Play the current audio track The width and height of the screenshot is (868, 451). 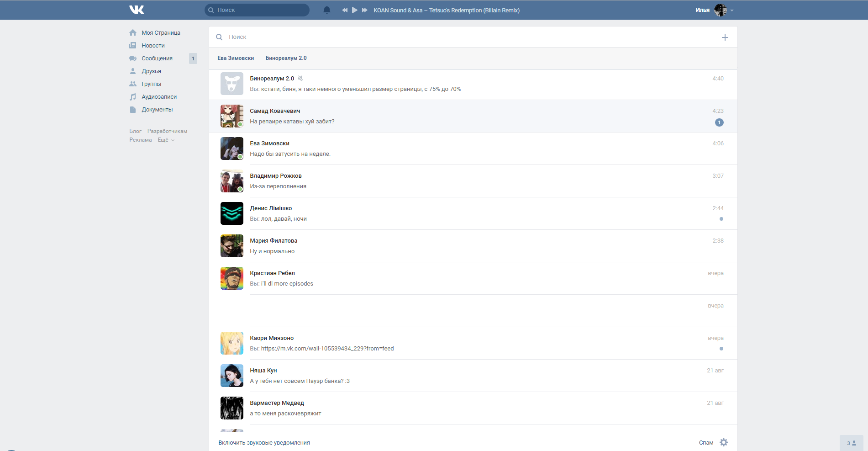pos(355,10)
